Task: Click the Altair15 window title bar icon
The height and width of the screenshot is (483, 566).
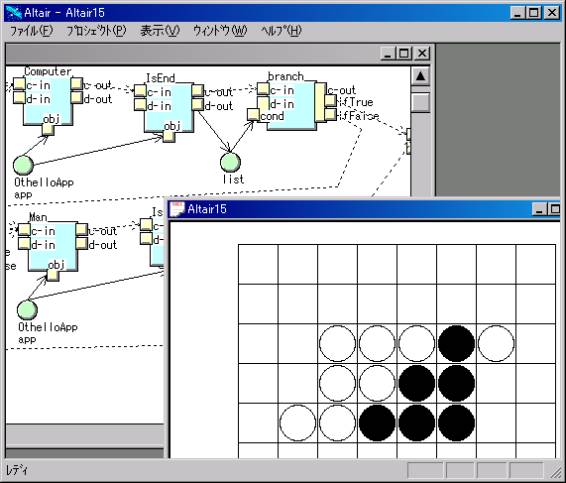Action: click(x=177, y=209)
